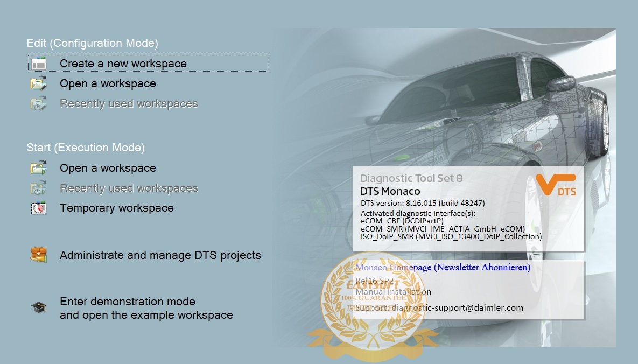Open the Monaco Homepage (Newsletter Abonnieren) link
This screenshot has width=638, height=364.
[443, 267]
